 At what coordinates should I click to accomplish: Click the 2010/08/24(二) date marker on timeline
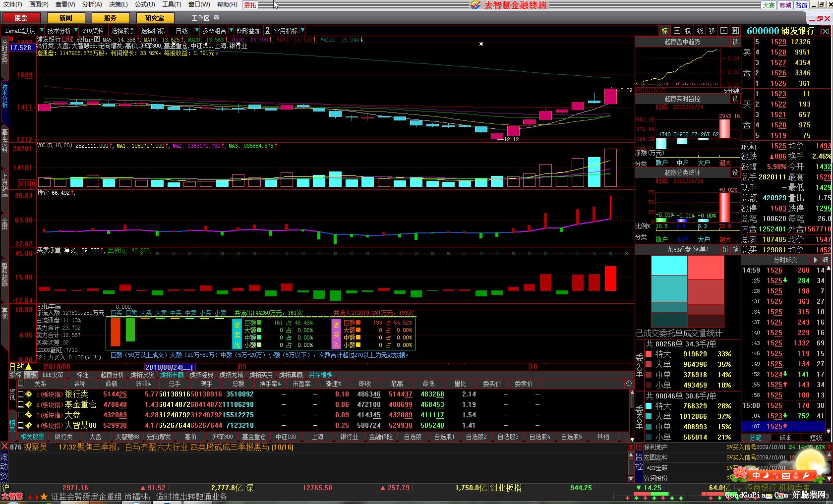tap(169, 367)
